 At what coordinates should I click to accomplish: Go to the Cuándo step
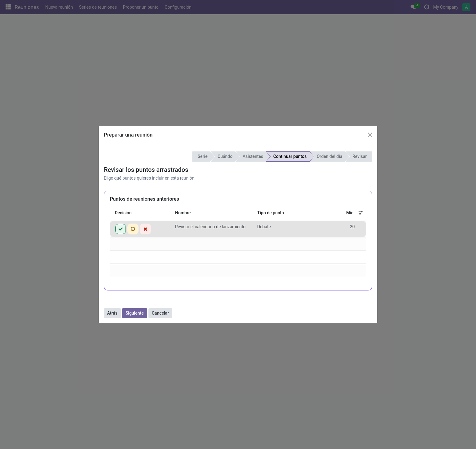(x=225, y=156)
